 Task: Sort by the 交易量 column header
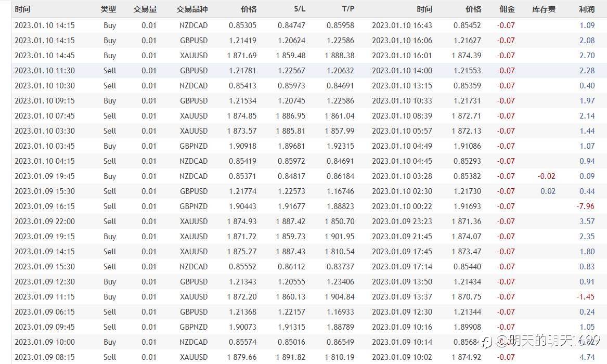[x=145, y=9]
